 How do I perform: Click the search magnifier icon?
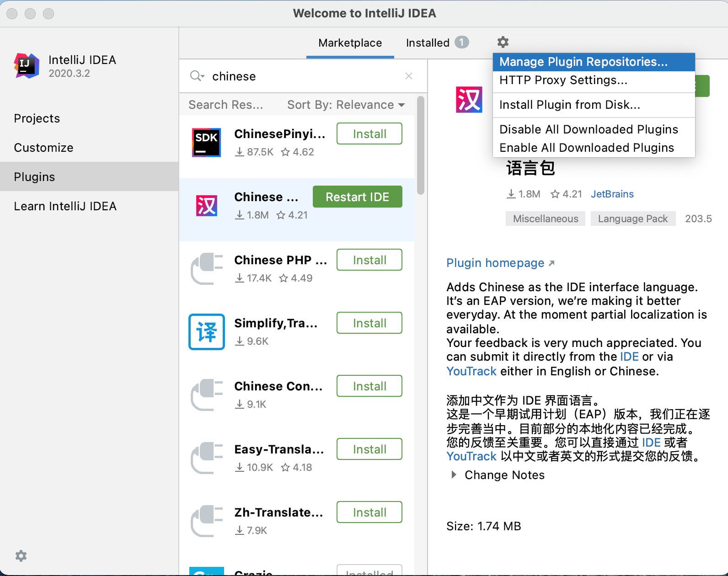point(197,76)
